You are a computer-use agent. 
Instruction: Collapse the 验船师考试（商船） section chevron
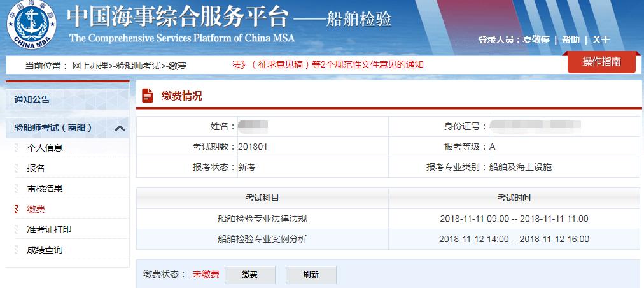pos(120,128)
